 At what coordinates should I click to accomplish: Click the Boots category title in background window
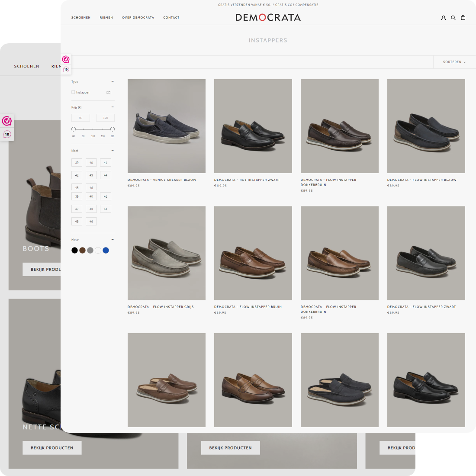point(36,249)
